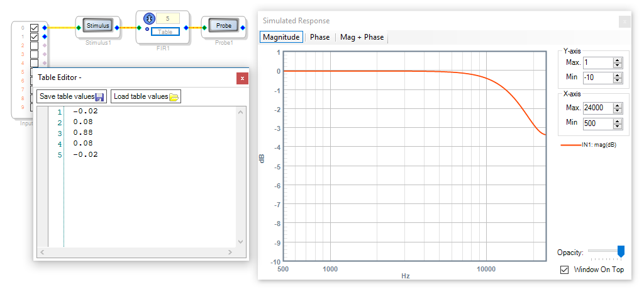Increase X-axis Min with up arrow
The image size is (644, 296).
(x=618, y=120)
